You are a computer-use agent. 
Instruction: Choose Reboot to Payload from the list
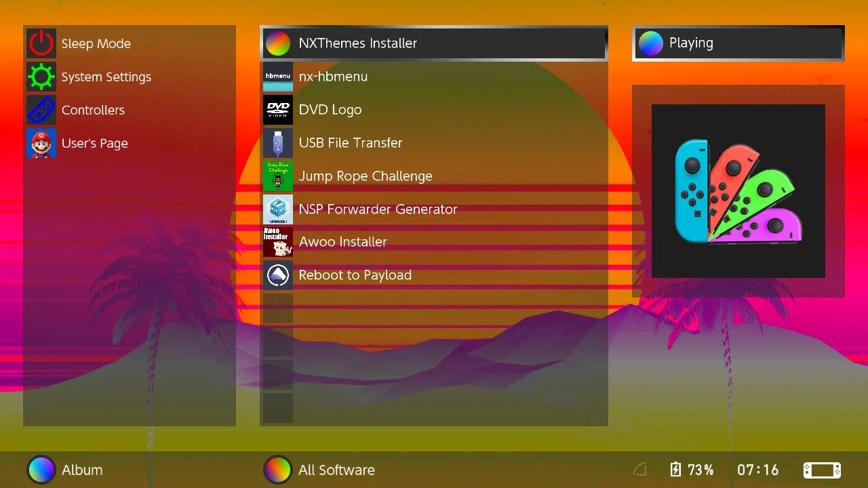(355, 275)
